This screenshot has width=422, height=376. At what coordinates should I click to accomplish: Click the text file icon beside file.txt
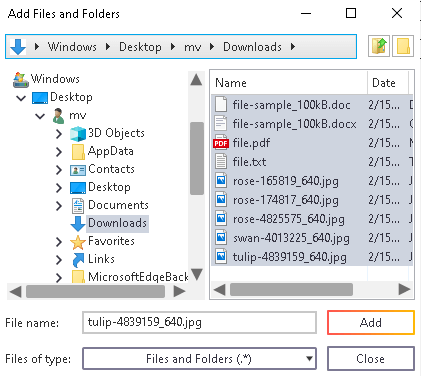click(x=221, y=162)
